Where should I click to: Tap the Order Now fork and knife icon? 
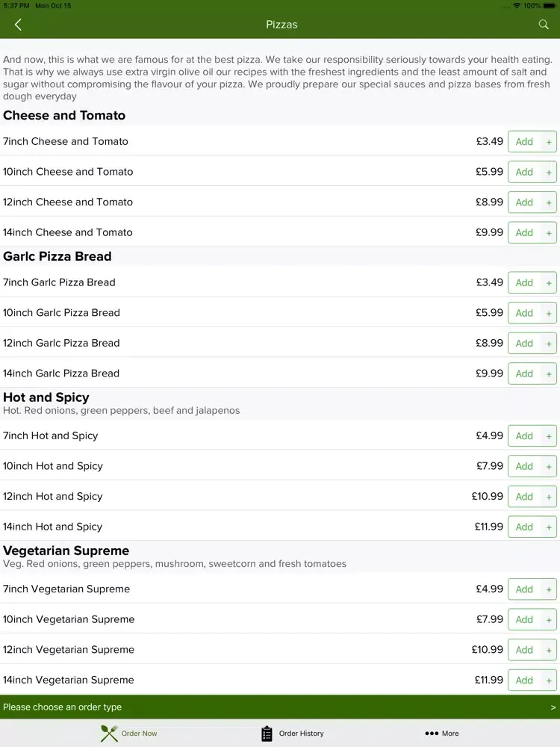(x=109, y=734)
